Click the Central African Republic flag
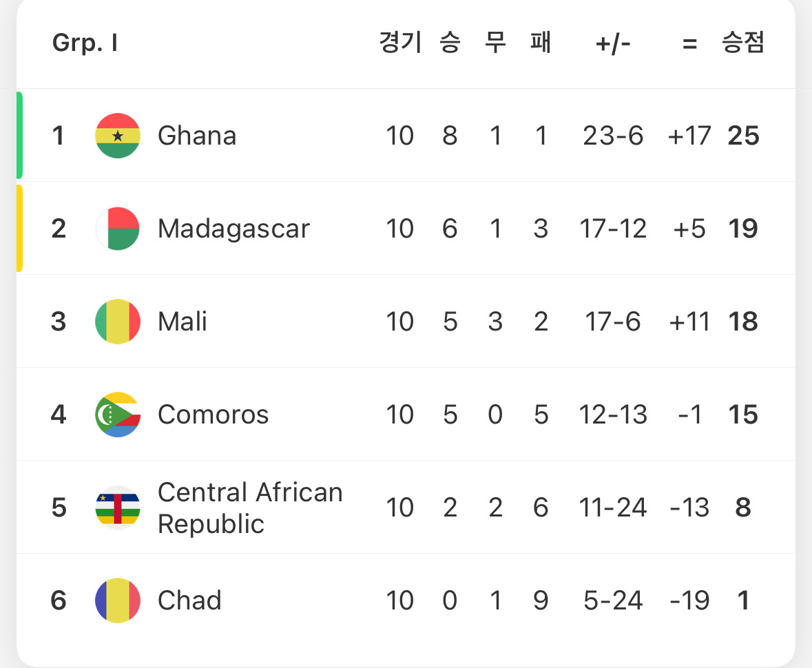812x668 pixels. click(x=118, y=508)
